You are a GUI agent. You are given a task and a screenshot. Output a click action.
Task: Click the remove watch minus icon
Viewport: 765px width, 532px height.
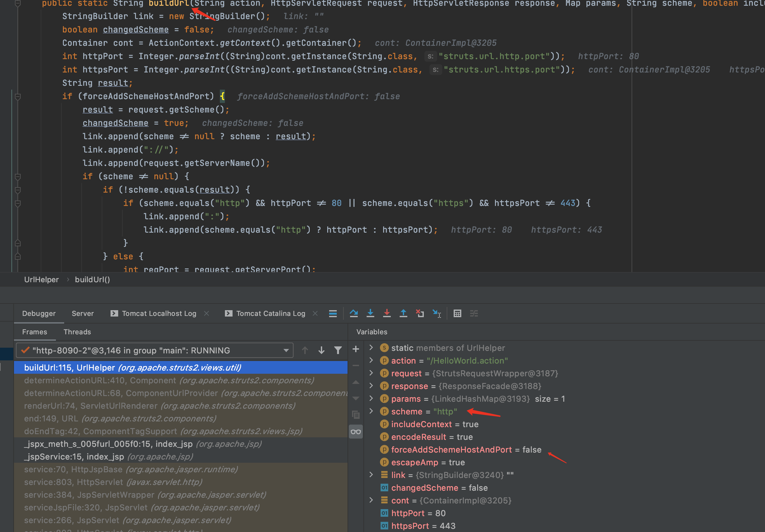click(355, 366)
